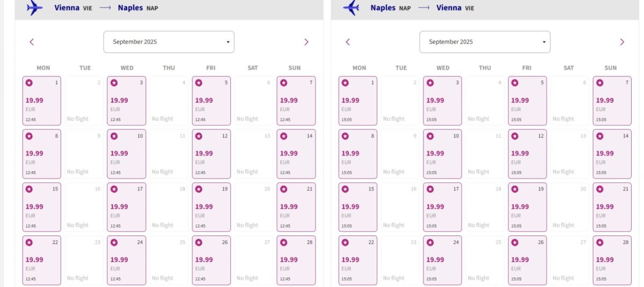Pick September 12 15:05 Naples–Vienna flight
The height and width of the screenshot is (287, 644).
528,154
